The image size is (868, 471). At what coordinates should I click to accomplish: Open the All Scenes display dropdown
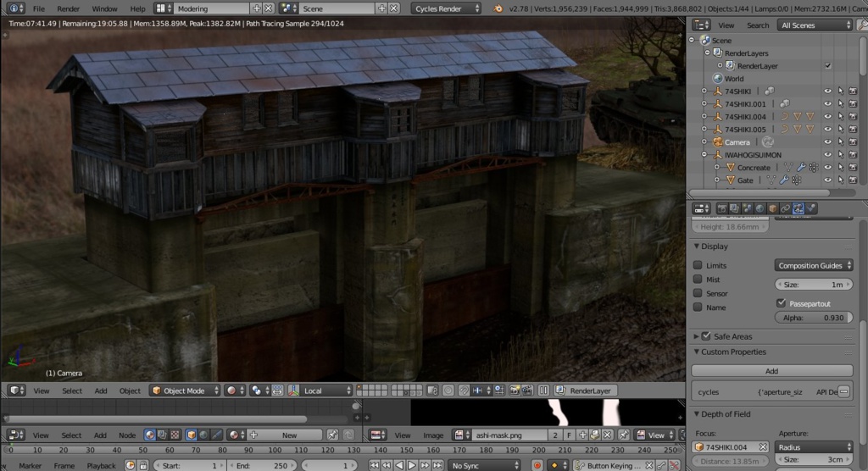pos(815,25)
